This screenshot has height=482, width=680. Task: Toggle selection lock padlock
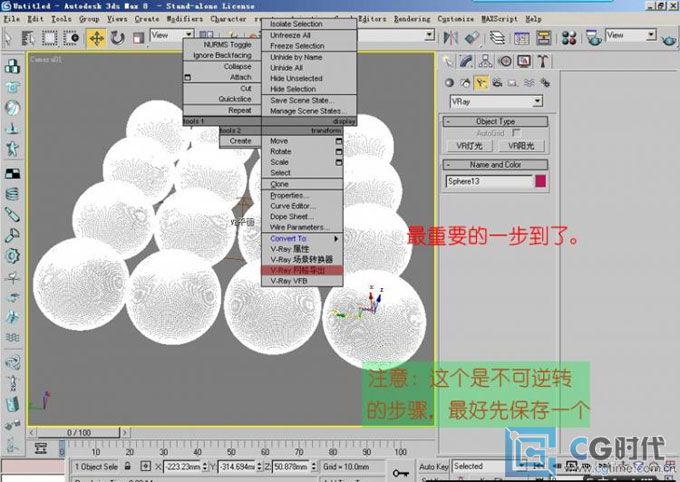click(x=128, y=466)
